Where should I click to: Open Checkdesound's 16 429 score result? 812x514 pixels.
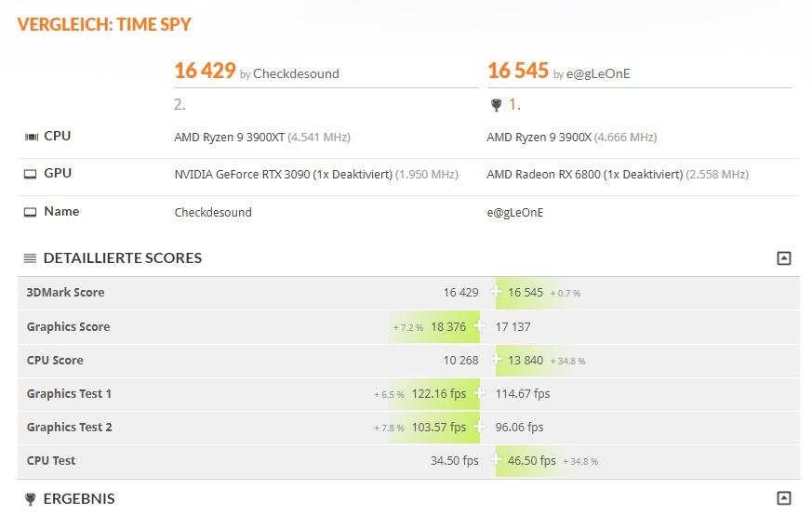click(x=205, y=71)
